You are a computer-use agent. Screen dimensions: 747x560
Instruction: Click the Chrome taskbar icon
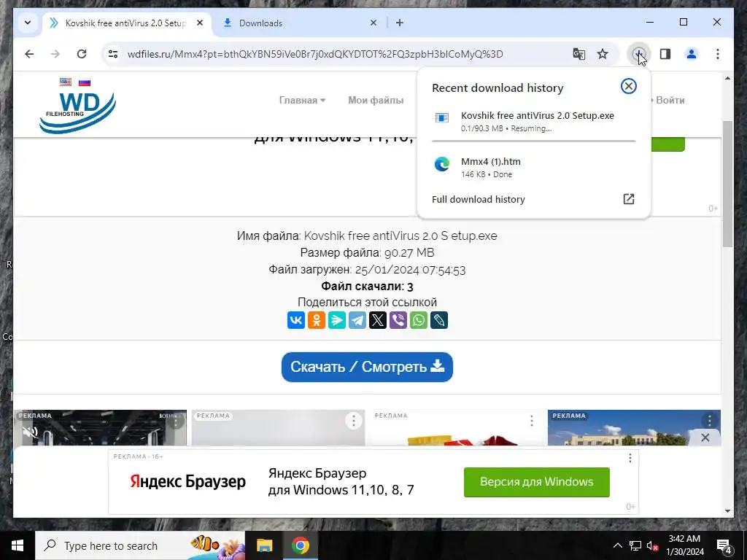click(x=300, y=545)
